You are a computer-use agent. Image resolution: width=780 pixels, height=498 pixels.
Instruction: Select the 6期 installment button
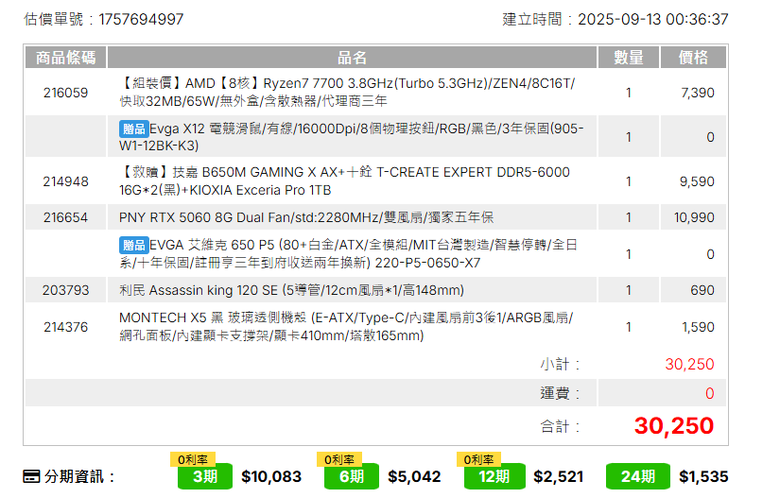tap(352, 477)
